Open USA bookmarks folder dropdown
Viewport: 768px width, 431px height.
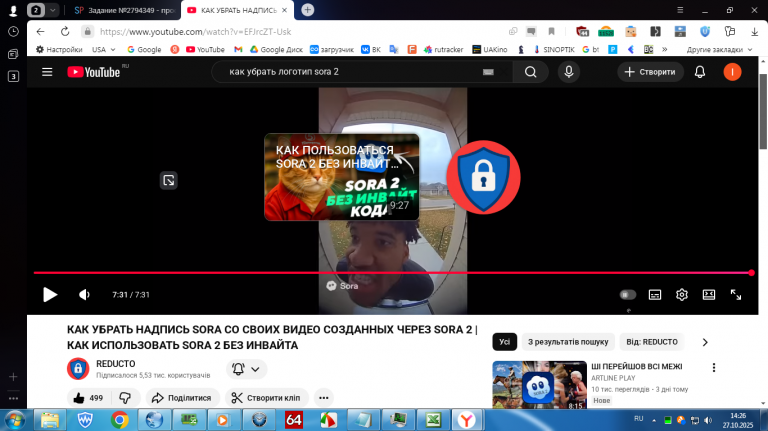click(103, 49)
